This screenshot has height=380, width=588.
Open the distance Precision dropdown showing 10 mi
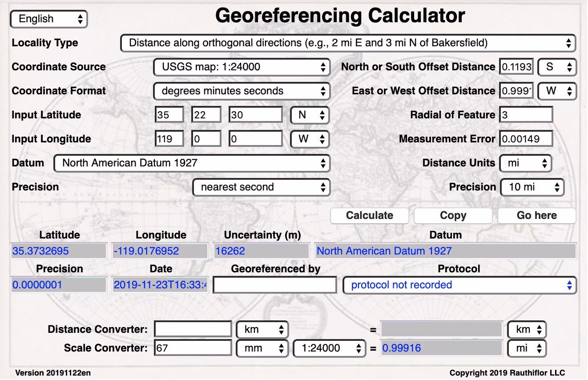click(x=532, y=187)
